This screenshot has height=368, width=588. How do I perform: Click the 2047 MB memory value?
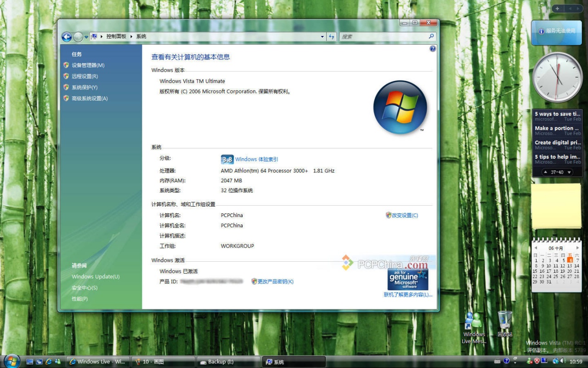tap(232, 181)
